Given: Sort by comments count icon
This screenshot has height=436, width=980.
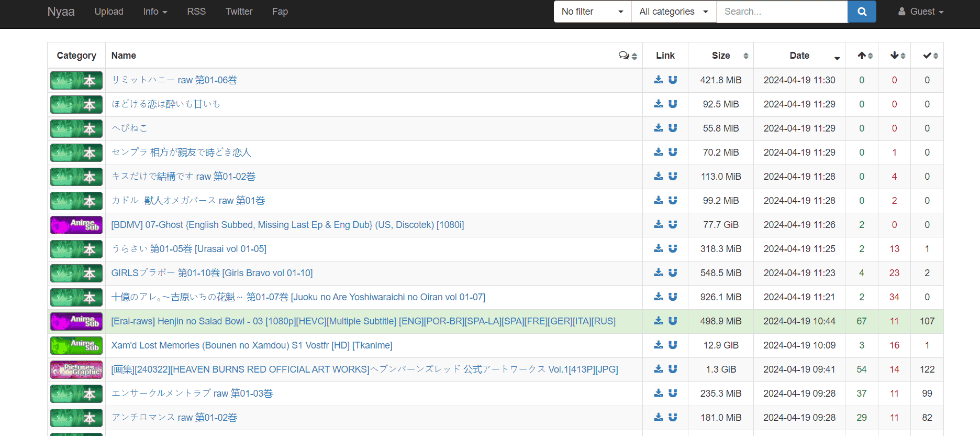Looking at the screenshot, I should click(x=627, y=56).
